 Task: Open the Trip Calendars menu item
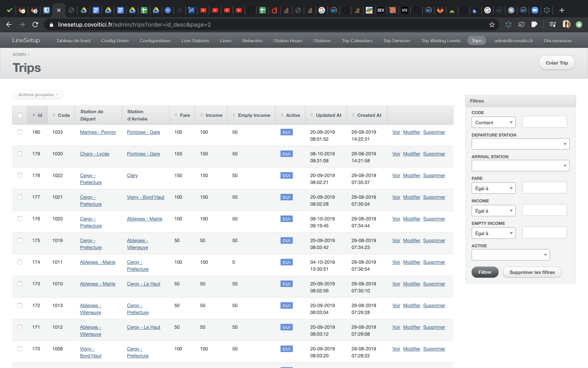[x=357, y=41]
